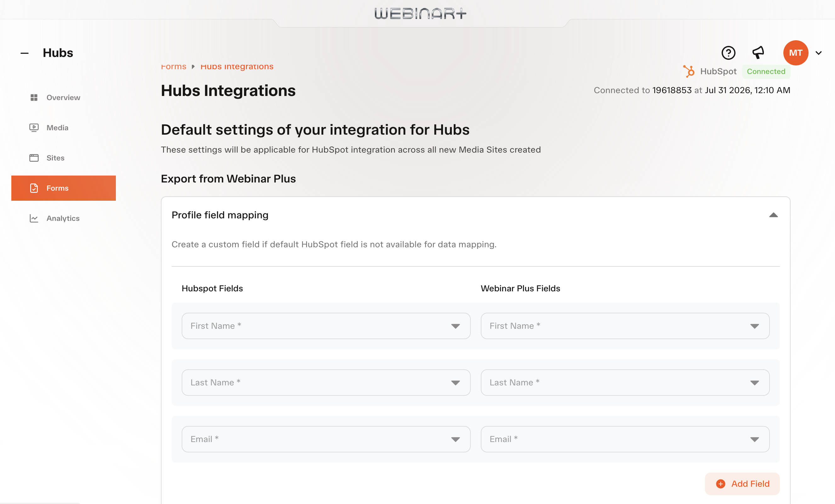This screenshot has width=835, height=504.
Task: Open Hubspot First Name dropdown
Action: pyautogui.click(x=326, y=326)
